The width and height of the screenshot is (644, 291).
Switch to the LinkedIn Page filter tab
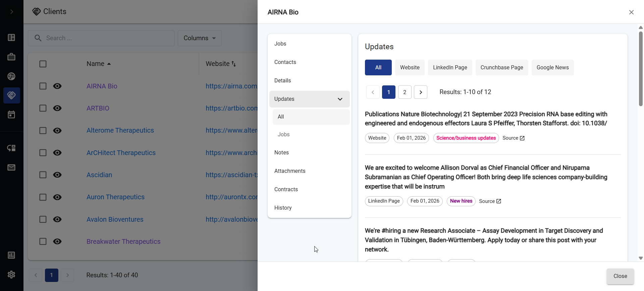point(450,68)
